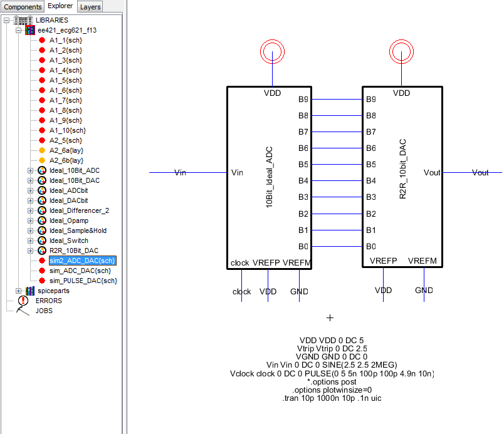Click the ERRORS exclamation icon
The width and height of the screenshot is (504, 434).
click(23, 301)
